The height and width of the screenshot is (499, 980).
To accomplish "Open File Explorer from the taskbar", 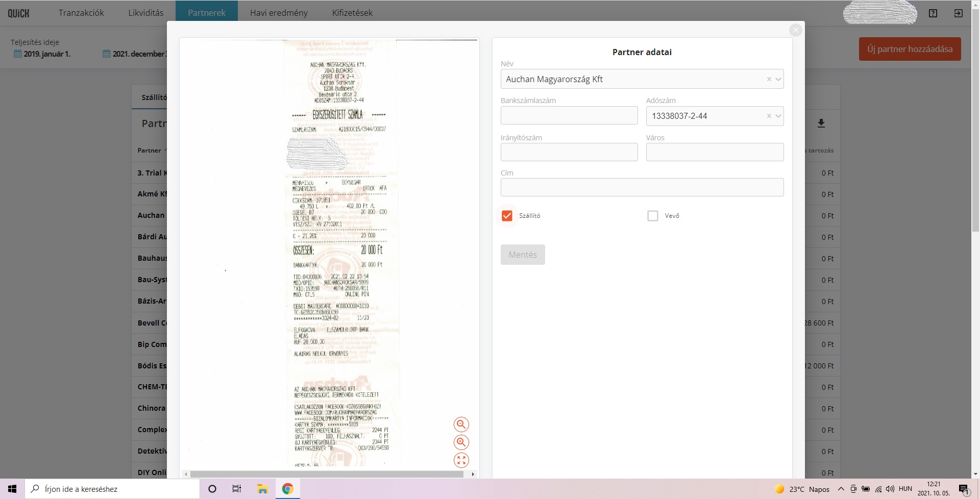I will [x=262, y=489].
